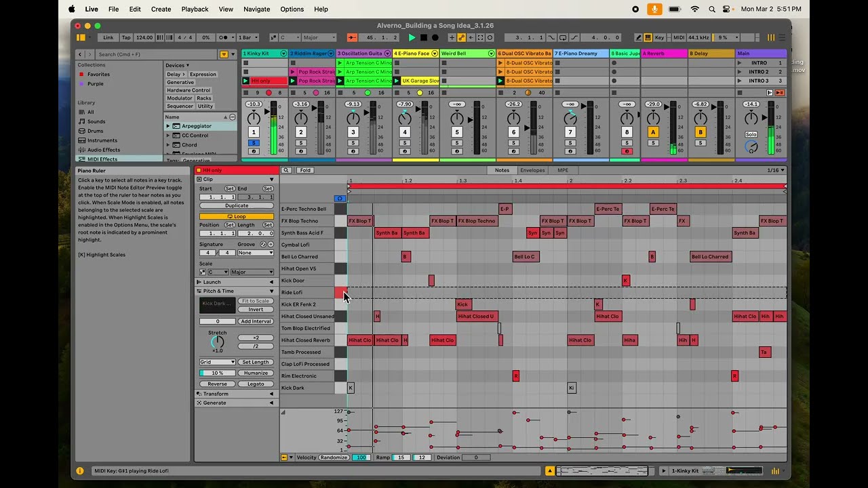Open the File menu

113,9
